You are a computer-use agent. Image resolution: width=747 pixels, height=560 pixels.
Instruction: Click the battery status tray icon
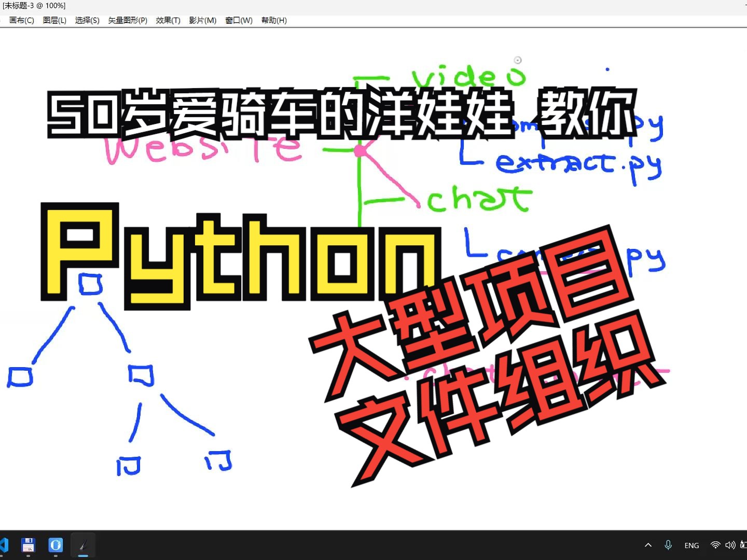click(743, 545)
